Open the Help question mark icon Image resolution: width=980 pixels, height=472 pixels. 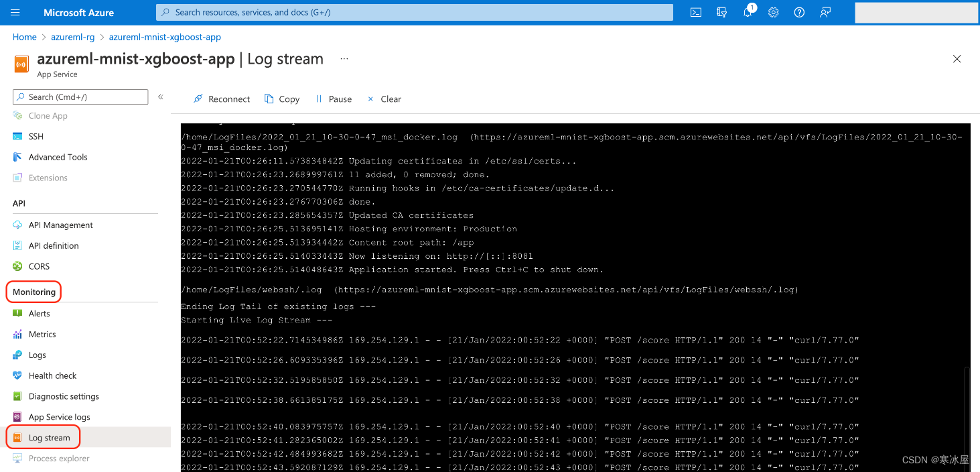pyautogui.click(x=799, y=12)
